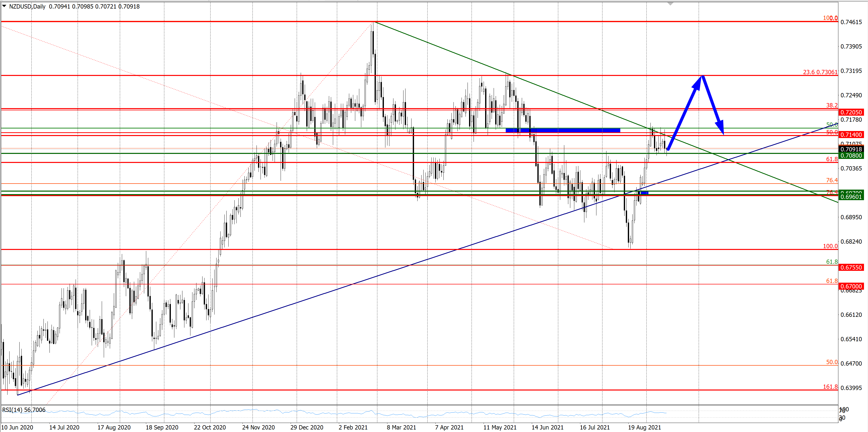The height and width of the screenshot is (432, 868).
Task: Click the 10 Jun 2020 date label
Action: 17,427
